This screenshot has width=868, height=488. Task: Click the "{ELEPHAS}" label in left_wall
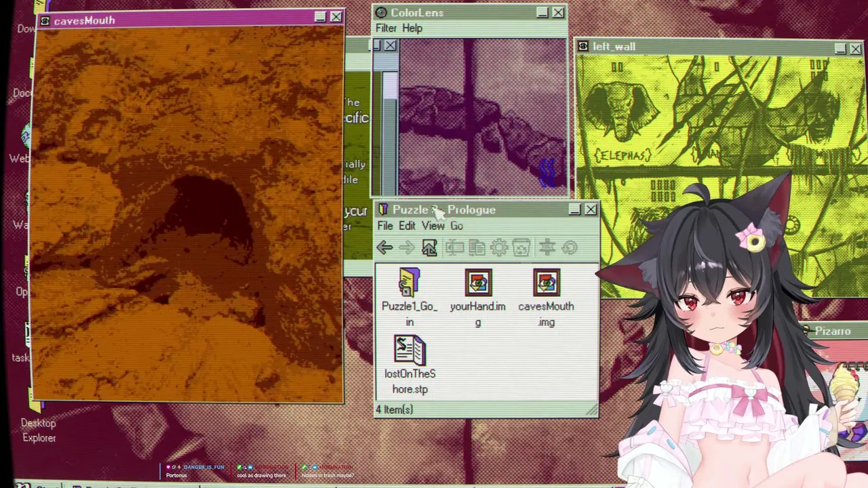point(622,155)
